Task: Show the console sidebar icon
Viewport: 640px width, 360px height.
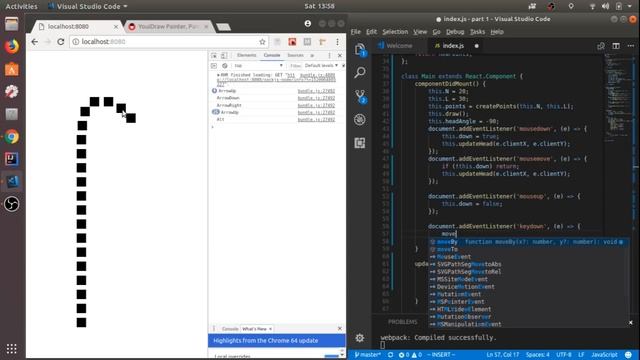Action: (214, 65)
